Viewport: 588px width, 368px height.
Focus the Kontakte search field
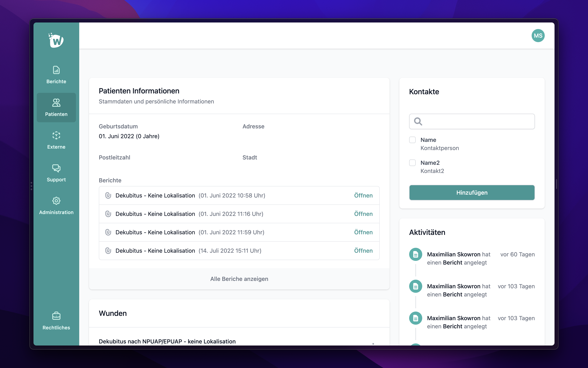(472, 121)
